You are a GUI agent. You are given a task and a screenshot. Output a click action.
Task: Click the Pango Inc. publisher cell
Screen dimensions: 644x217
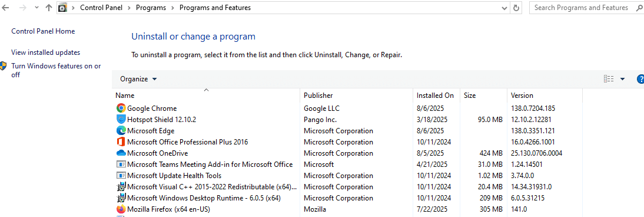320,120
